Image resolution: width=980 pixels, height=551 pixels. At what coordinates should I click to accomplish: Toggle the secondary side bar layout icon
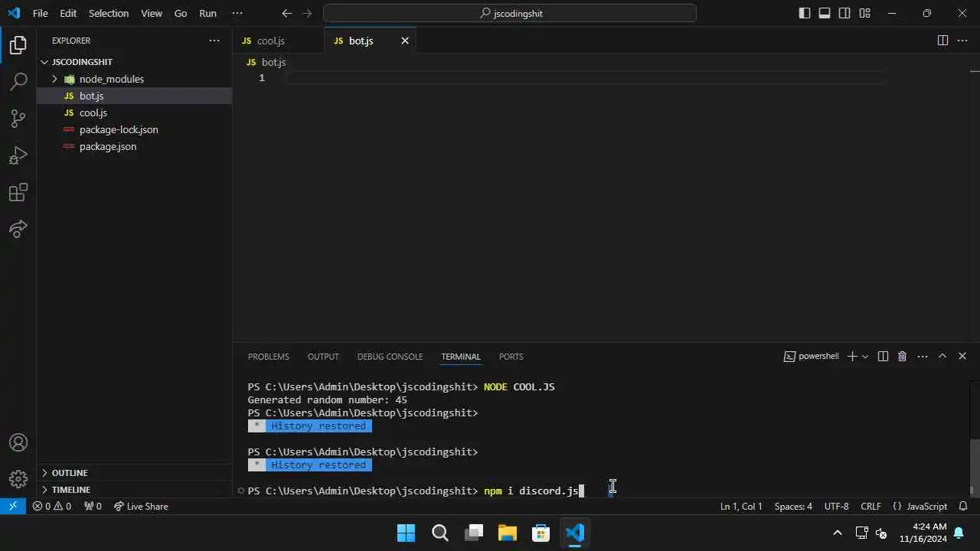844,13
